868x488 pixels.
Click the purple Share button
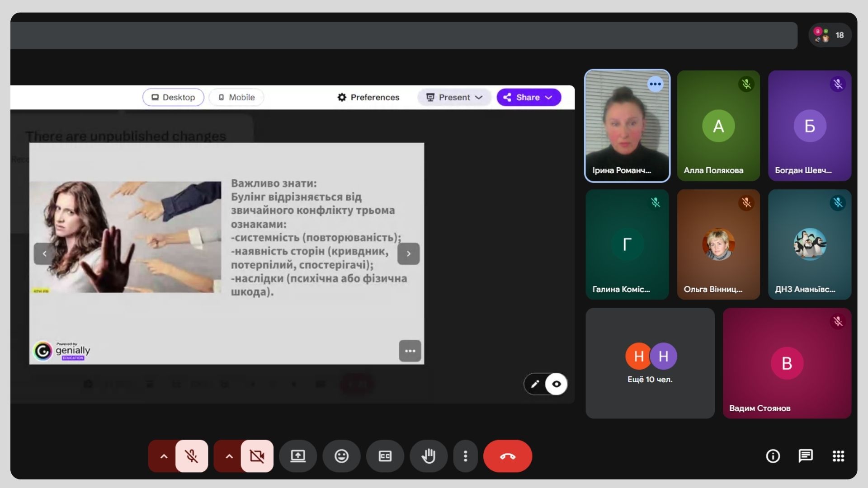(528, 97)
